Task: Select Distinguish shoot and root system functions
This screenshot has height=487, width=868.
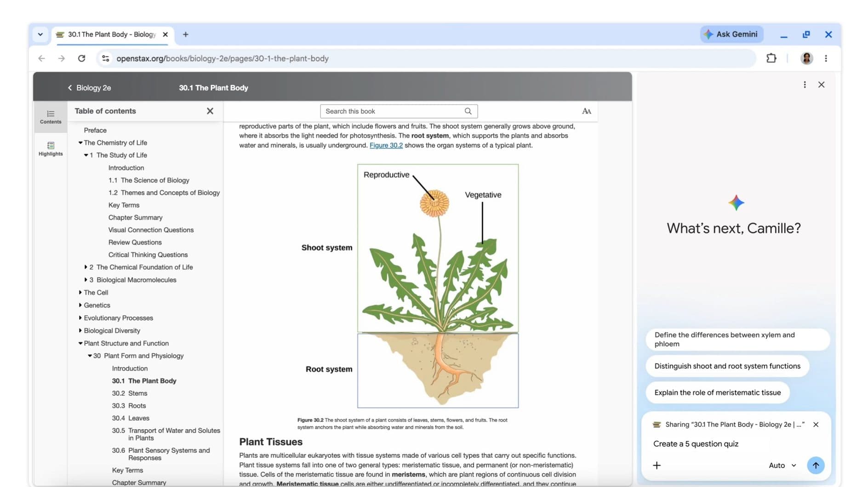Action: coord(727,366)
